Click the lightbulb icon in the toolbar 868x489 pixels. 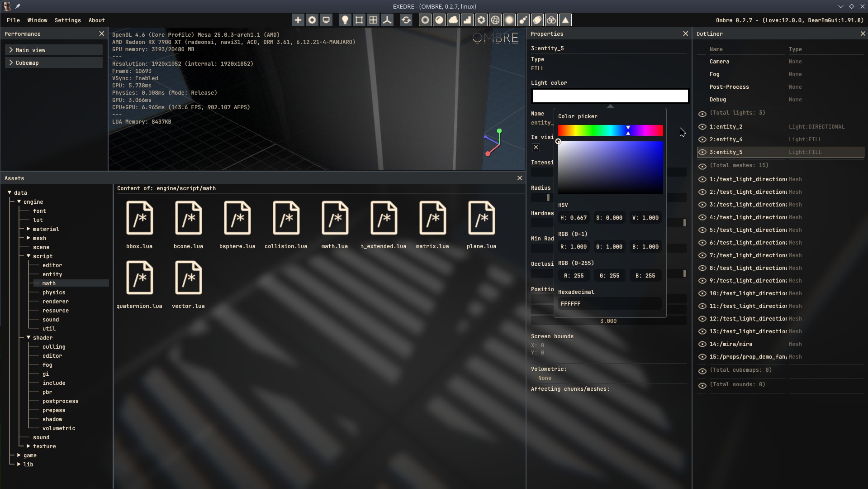tap(345, 20)
